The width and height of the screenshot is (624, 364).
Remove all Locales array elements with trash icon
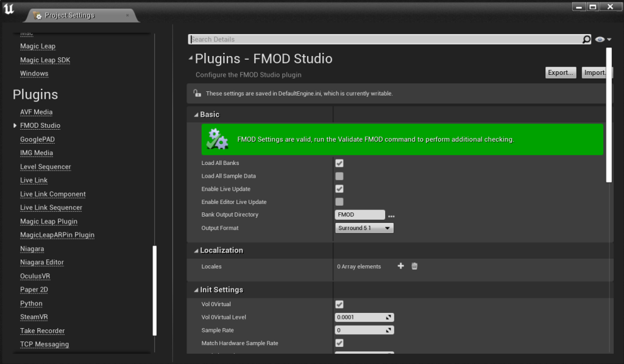tap(414, 266)
